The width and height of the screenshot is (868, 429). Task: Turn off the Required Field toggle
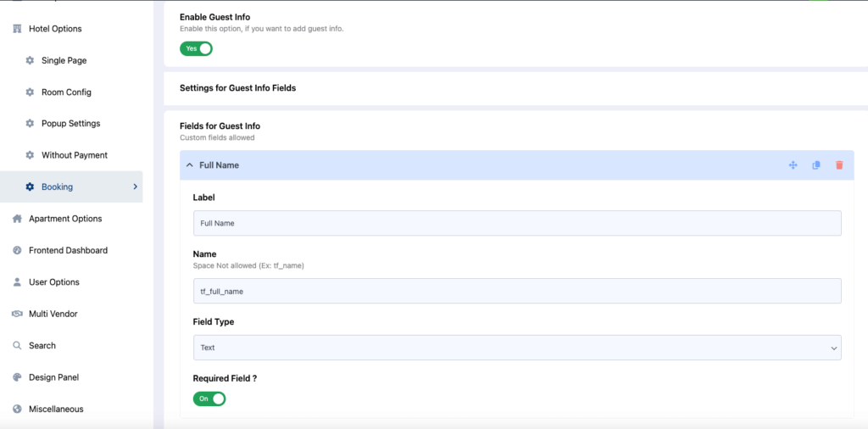(209, 398)
